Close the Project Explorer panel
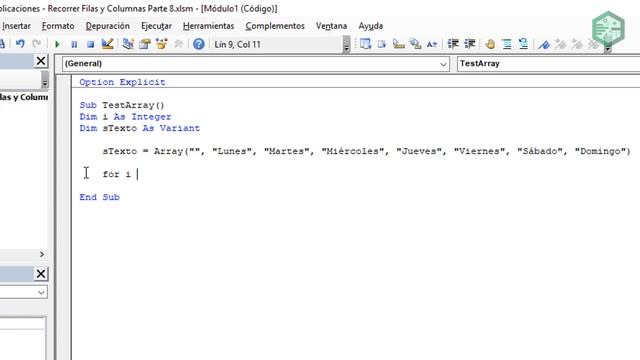Screen dimensions: 640x360 pos(41,61)
